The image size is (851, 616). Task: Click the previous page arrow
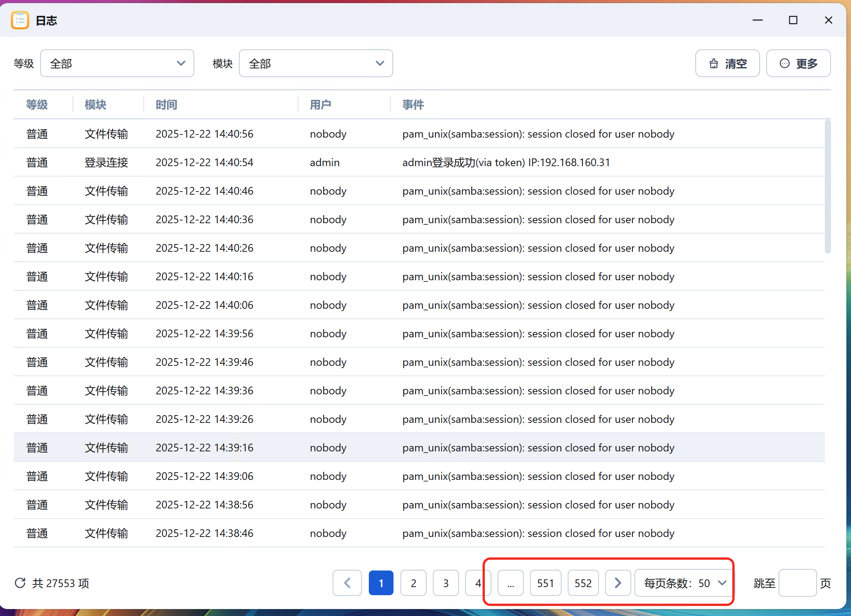click(347, 583)
